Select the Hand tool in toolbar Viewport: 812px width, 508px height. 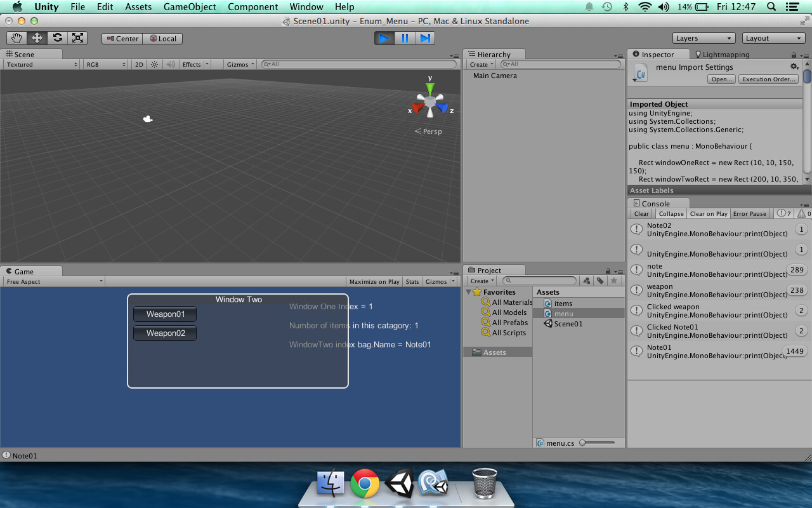point(17,38)
